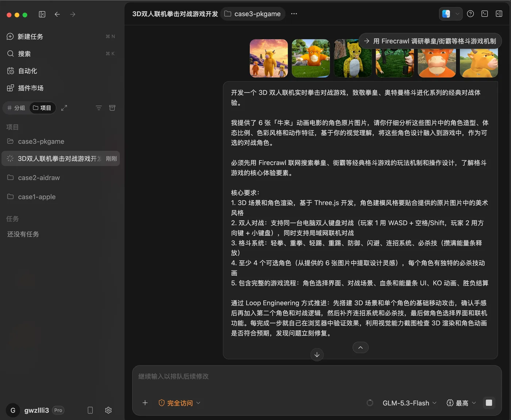Go back with the left arrow
The image size is (511, 420).
[57, 14]
